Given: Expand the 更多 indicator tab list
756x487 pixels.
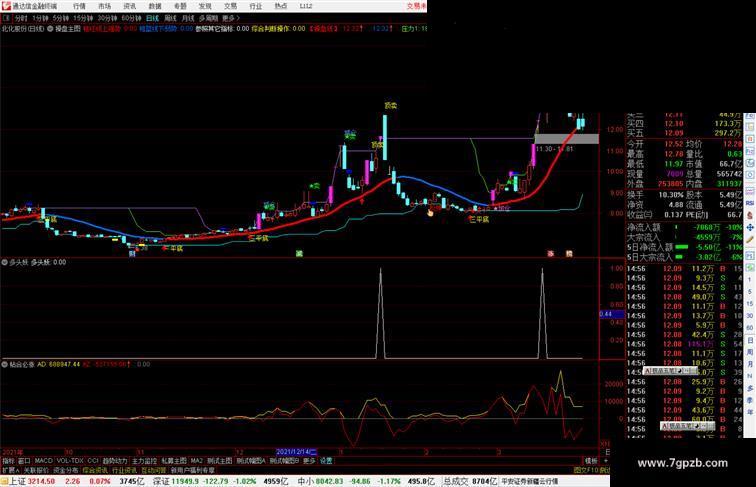Looking at the screenshot, I should coord(309,461).
